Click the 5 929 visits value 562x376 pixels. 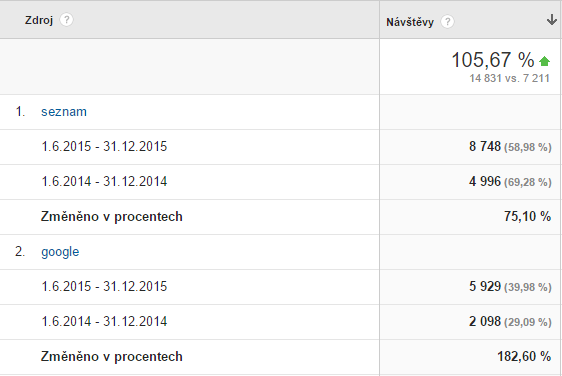click(485, 286)
